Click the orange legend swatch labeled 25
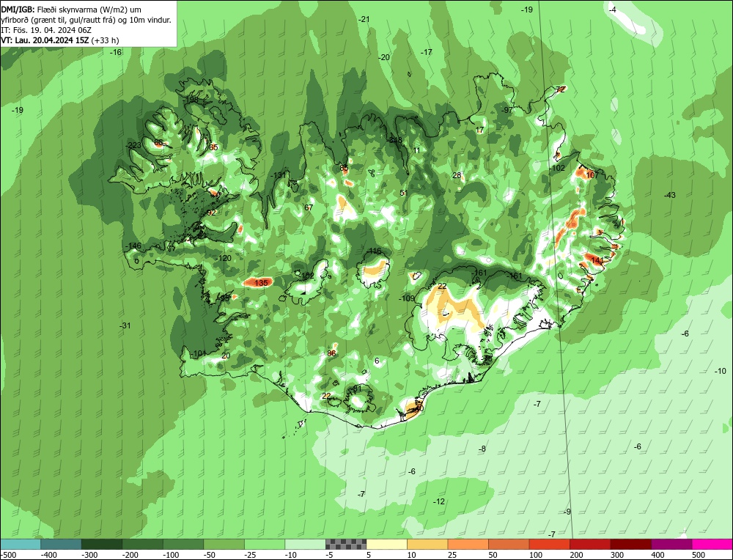 [468, 544]
